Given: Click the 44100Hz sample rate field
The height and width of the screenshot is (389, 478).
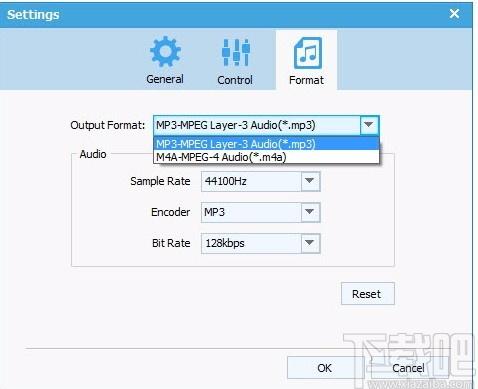Looking at the screenshot, I should pos(251,181).
